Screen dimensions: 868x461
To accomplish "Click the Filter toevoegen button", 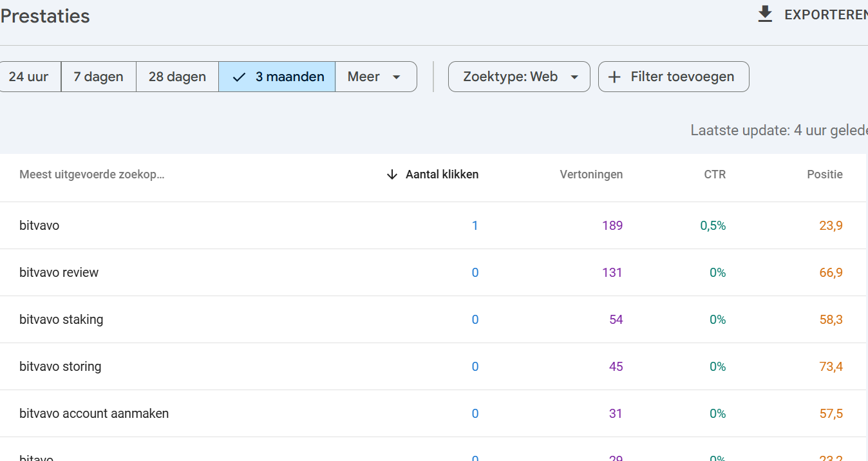I will tap(674, 77).
